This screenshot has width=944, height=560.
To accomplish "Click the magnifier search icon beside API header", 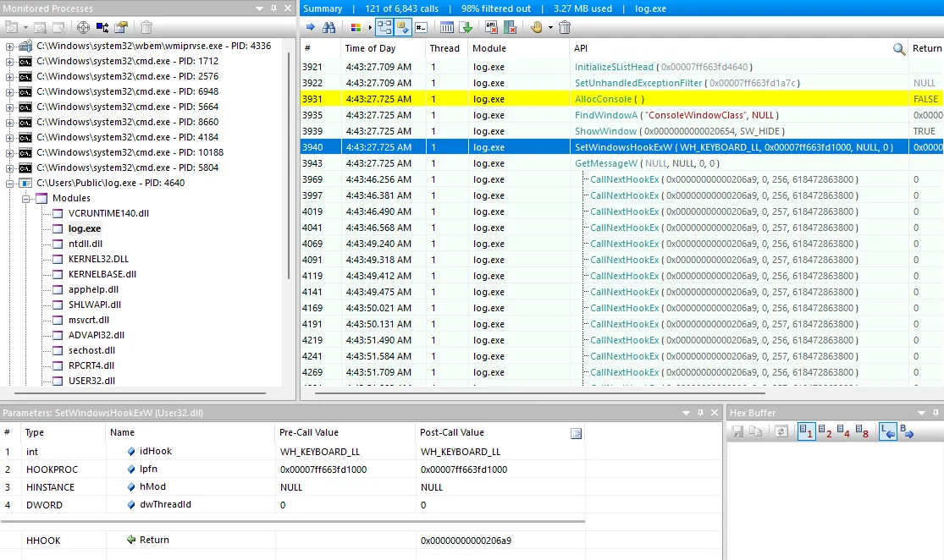I will [x=899, y=49].
